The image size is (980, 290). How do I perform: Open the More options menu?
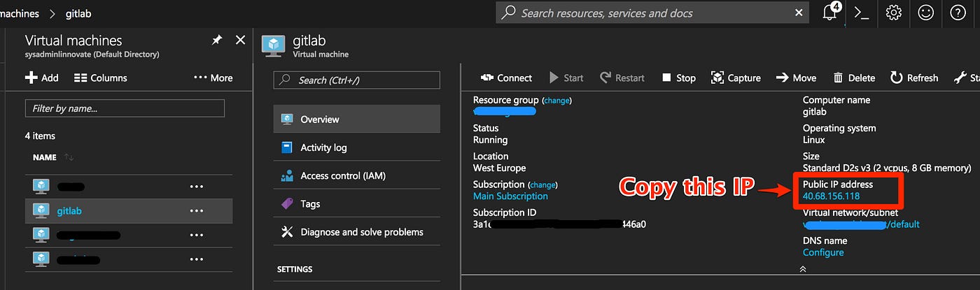[x=213, y=78]
